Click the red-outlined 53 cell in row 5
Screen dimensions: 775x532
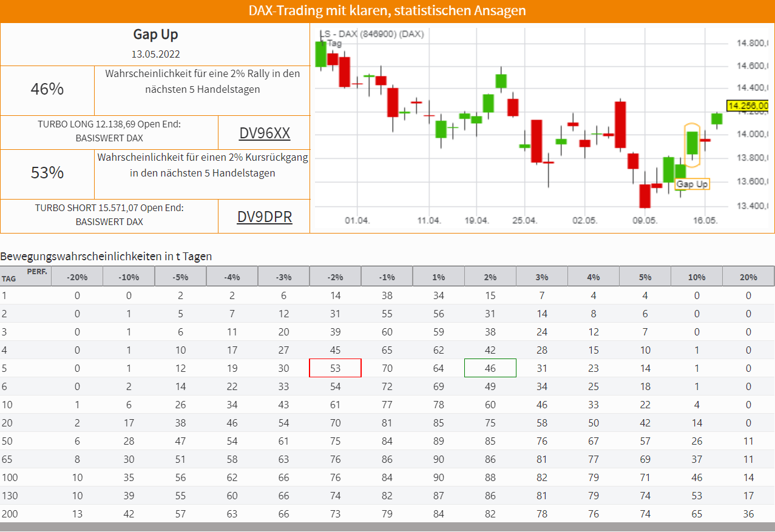(335, 368)
